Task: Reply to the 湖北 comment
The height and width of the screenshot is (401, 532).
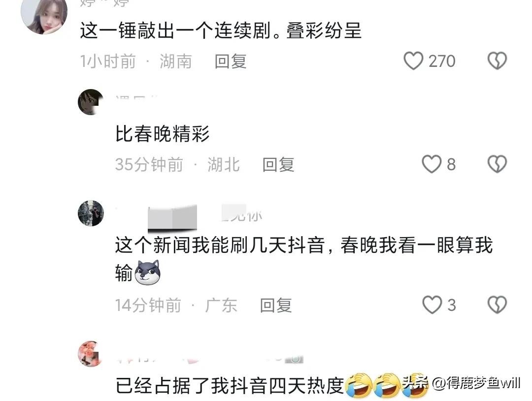Action: (x=278, y=165)
